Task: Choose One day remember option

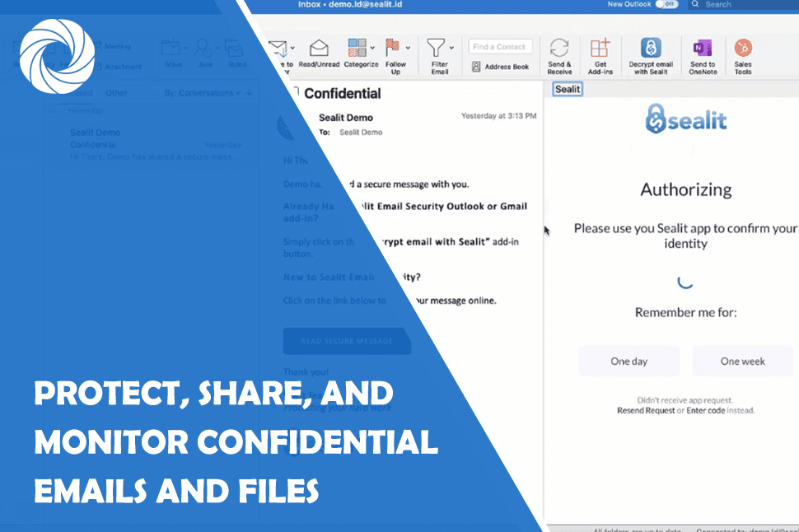Action: 628,362
